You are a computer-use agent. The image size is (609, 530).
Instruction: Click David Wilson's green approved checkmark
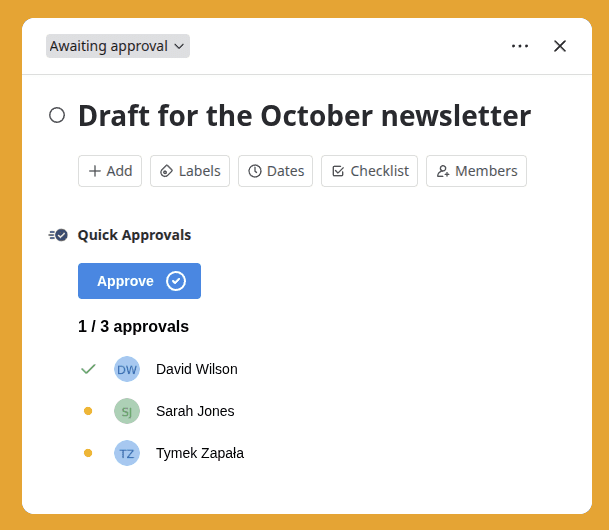88,369
